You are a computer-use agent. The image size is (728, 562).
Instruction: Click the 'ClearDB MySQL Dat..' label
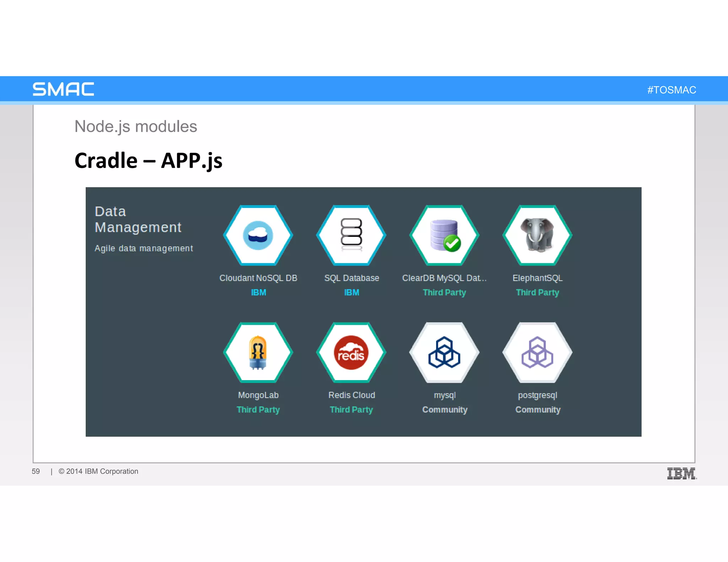pos(444,278)
